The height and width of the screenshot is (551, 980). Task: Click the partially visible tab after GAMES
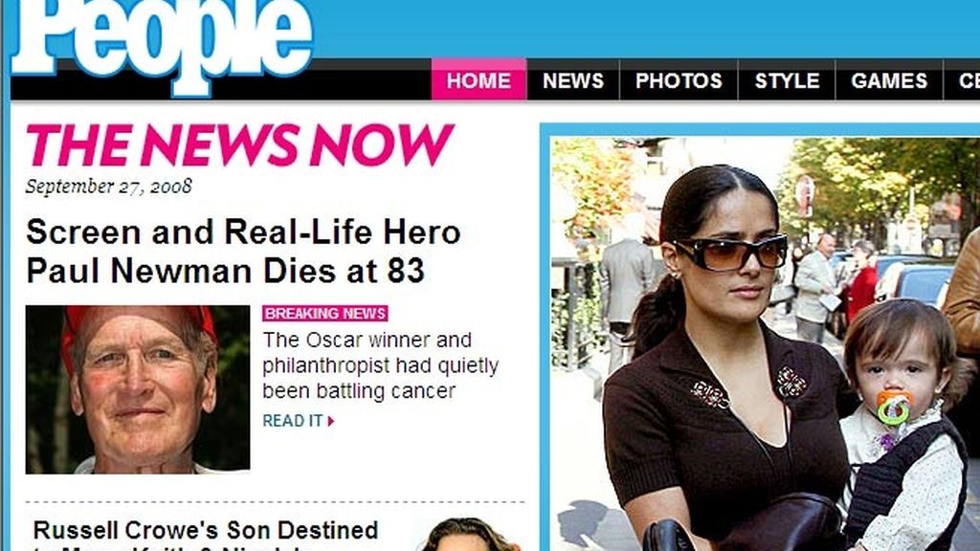[963, 80]
